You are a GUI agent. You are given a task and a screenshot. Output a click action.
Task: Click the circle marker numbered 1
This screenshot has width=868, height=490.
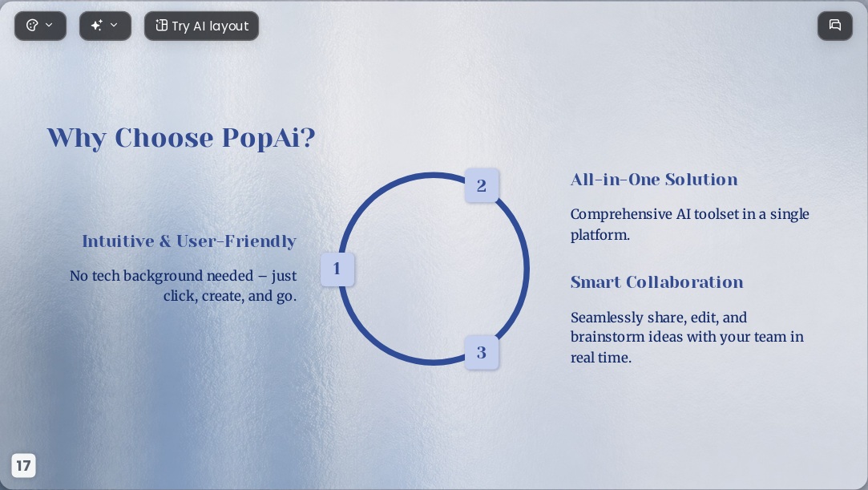pyautogui.click(x=337, y=269)
